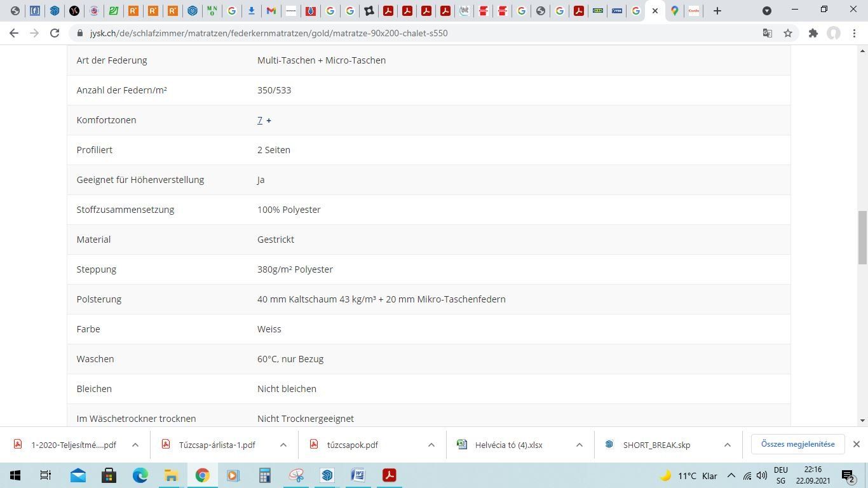Show hidden system tray icons

(731, 475)
